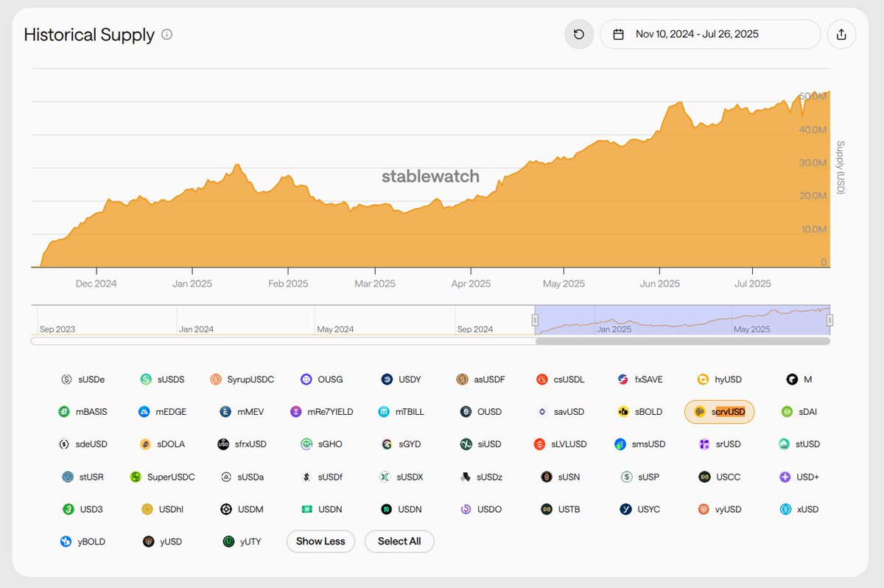Toggle the csUSDL series chip

[561, 379]
